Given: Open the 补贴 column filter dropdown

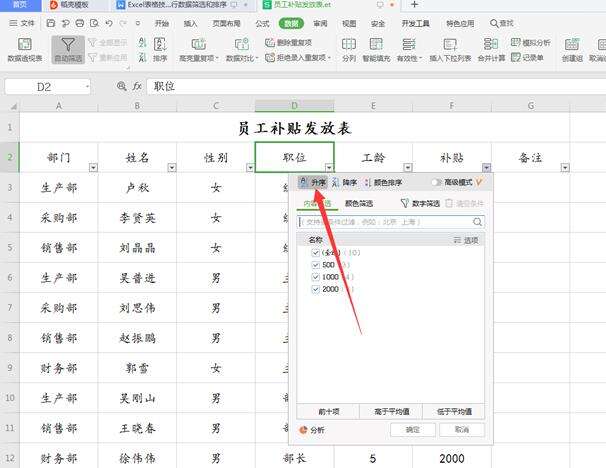Looking at the screenshot, I should pyautogui.click(x=486, y=167).
